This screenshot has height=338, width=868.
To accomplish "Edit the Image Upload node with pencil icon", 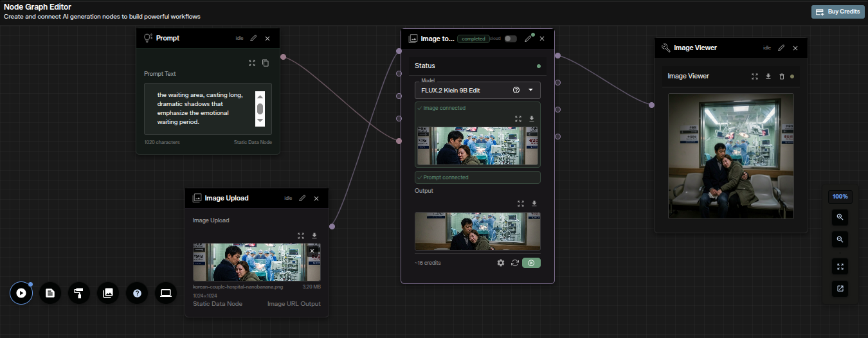I will pyautogui.click(x=302, y=199).
